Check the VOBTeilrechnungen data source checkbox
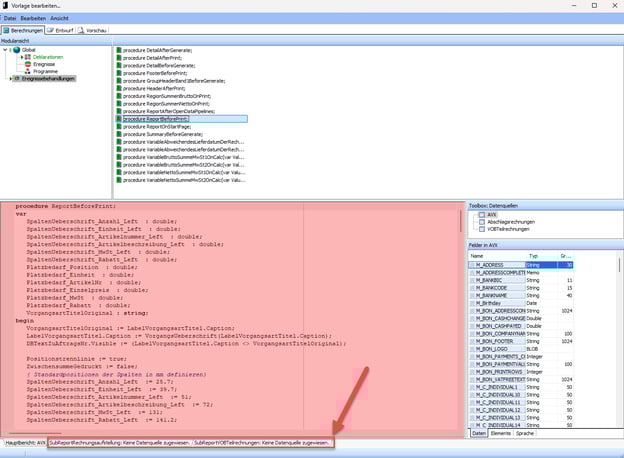 [482, 228]
